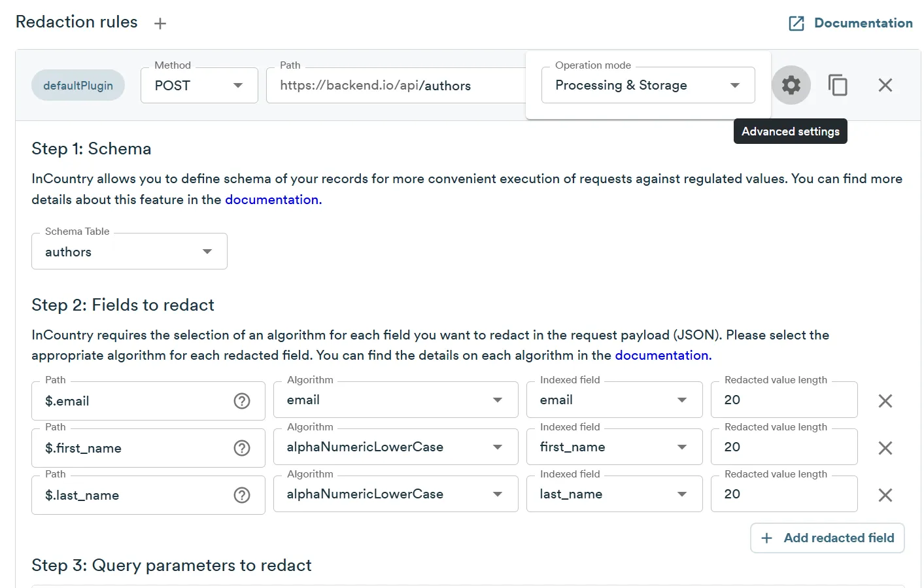The image size is (924, 588).
Task: Click the Step 1: Schema heading
Action: coord(92,148)
